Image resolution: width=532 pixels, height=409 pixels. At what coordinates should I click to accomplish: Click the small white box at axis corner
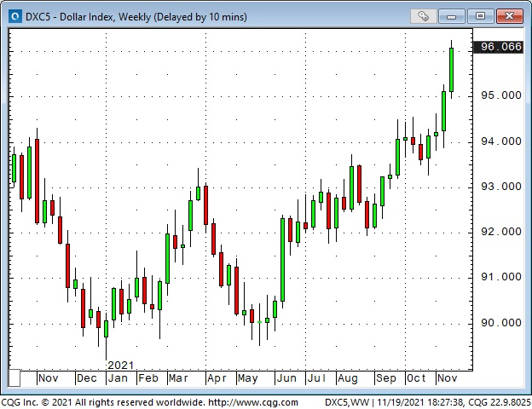tap(14, 377)
